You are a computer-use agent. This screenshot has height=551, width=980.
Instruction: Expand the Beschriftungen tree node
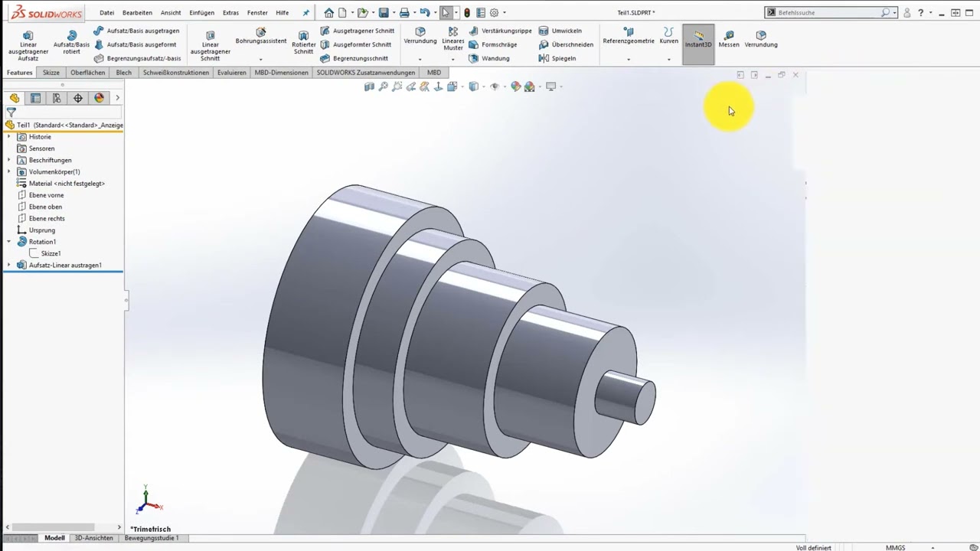[9, 160]
